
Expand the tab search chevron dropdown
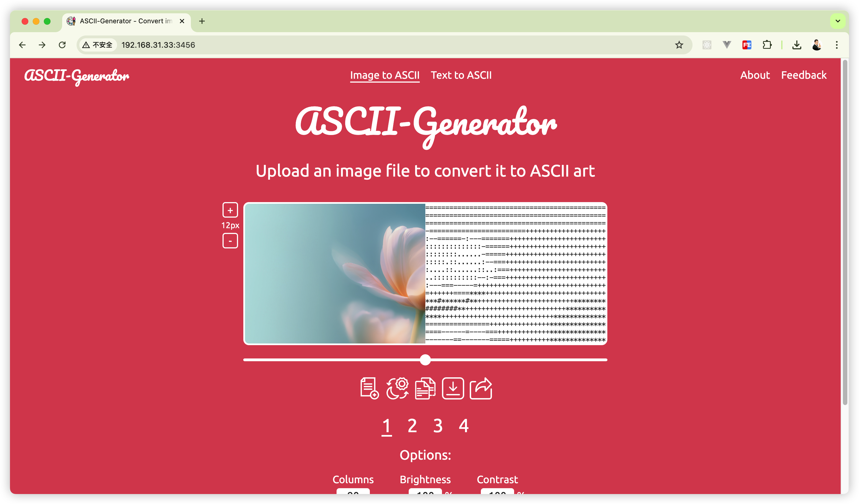coord(838,21)
